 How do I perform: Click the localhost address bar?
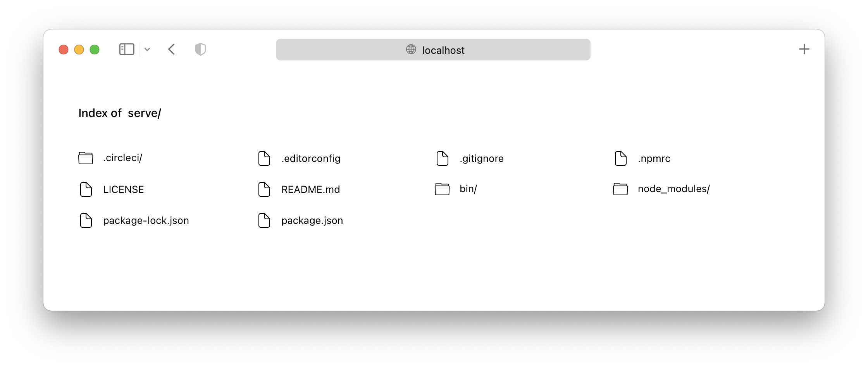point(433,50)
